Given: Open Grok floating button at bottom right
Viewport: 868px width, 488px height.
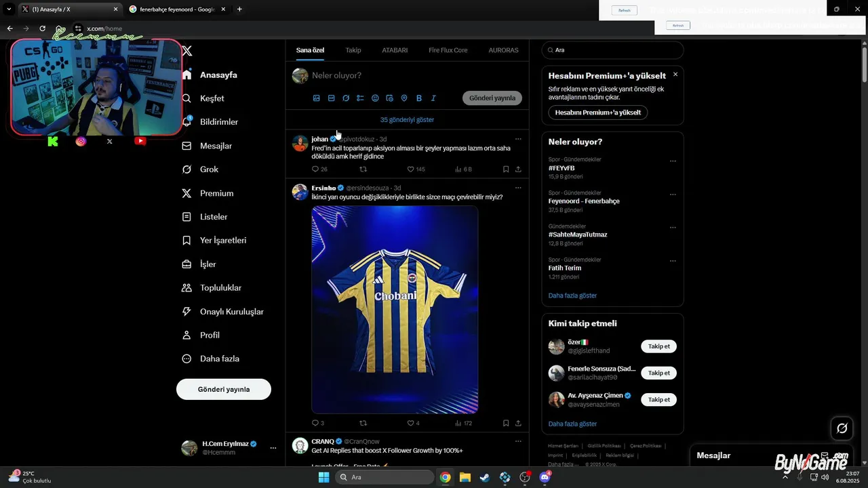Looking at the screenshot, I should (x=842, y=428).
